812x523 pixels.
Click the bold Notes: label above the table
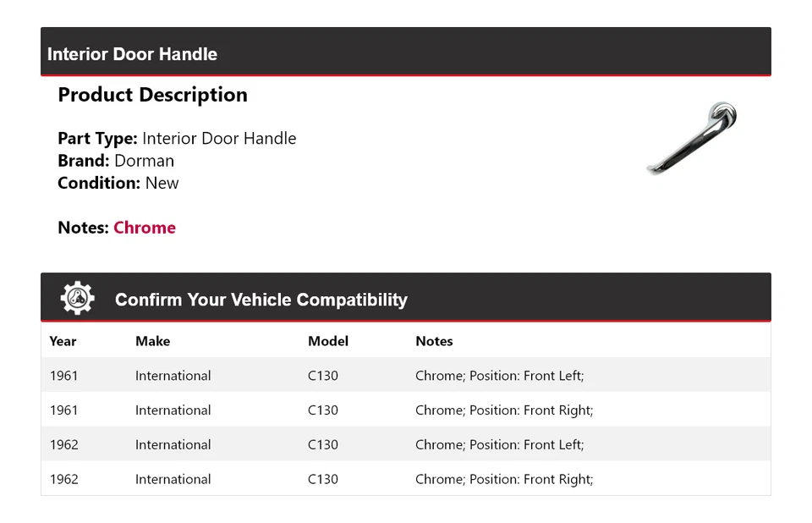tap(83, 228)
